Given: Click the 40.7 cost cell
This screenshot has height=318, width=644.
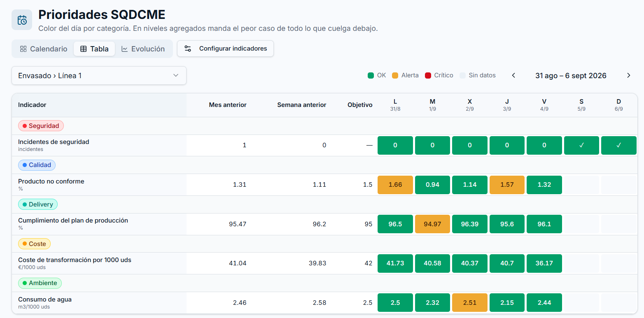Looking at the screenshot, I should click(507, 263).
